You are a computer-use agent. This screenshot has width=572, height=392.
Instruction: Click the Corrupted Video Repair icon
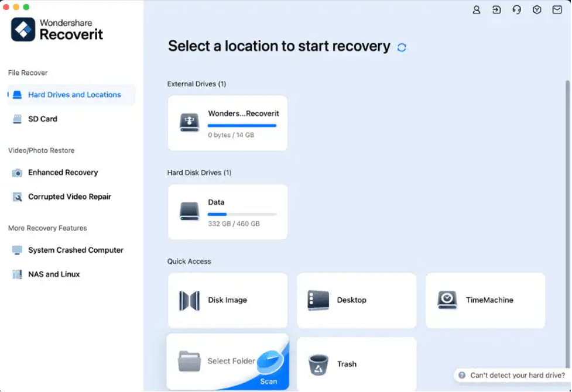click(17, 197)
